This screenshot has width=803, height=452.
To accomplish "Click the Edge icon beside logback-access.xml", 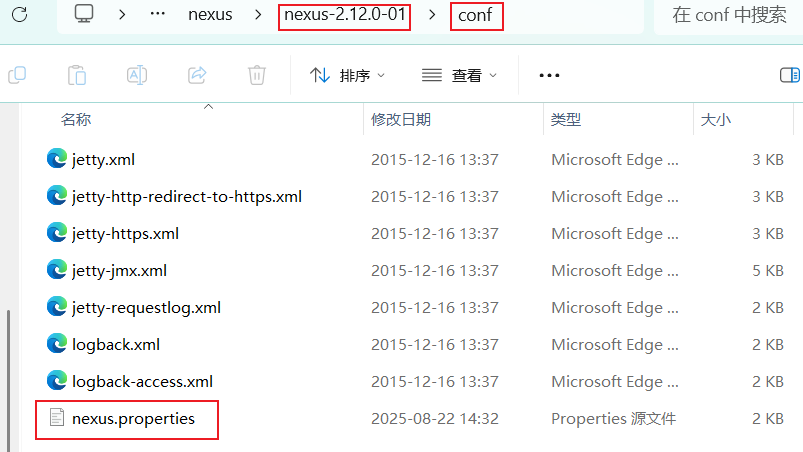I will pos(57,380).
